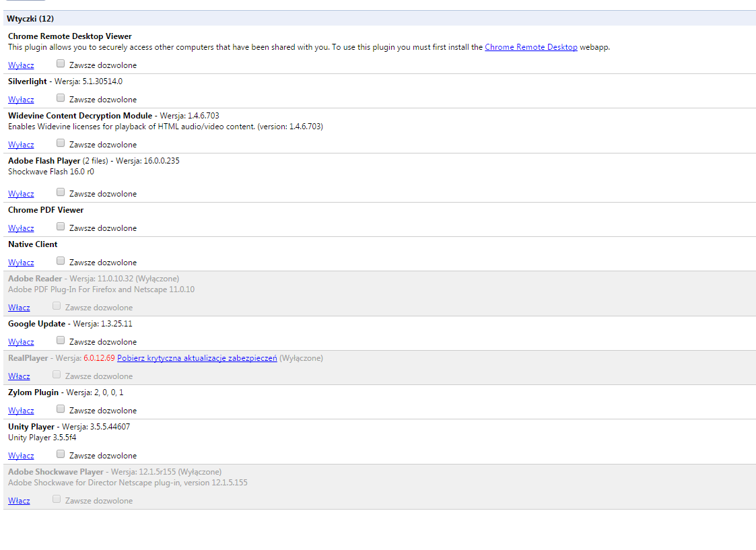Screen dimensions: 756x550
Task: Enable the RealPlayer plugin via Włącz
Action: [x=19, y=376]
